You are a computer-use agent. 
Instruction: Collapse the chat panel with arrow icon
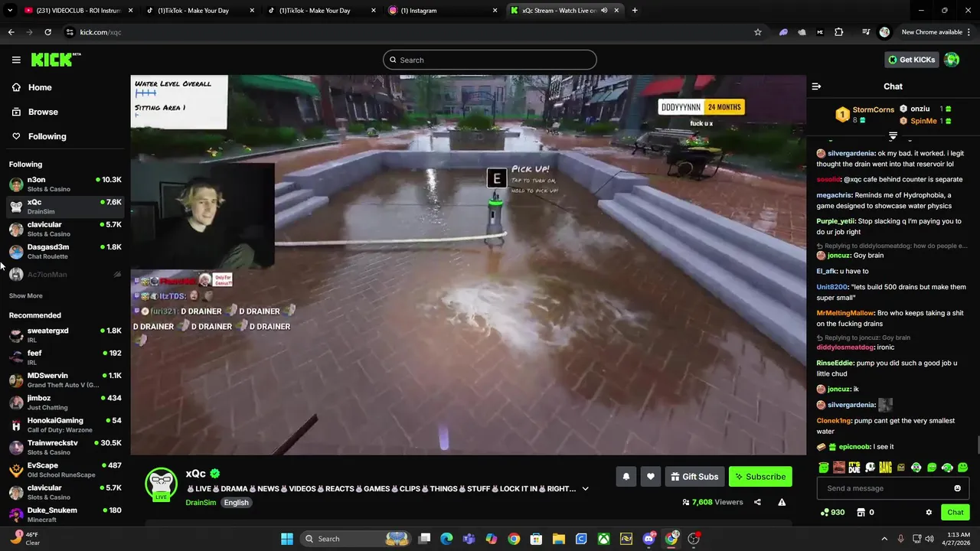click(x=816, y=86)
